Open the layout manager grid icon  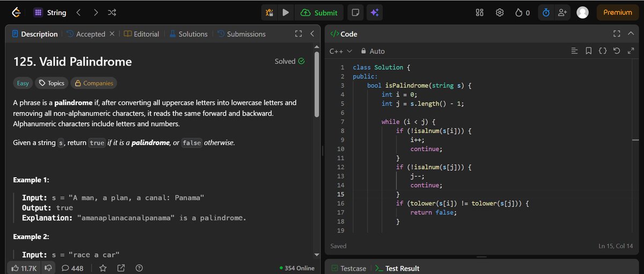point(480,12)
